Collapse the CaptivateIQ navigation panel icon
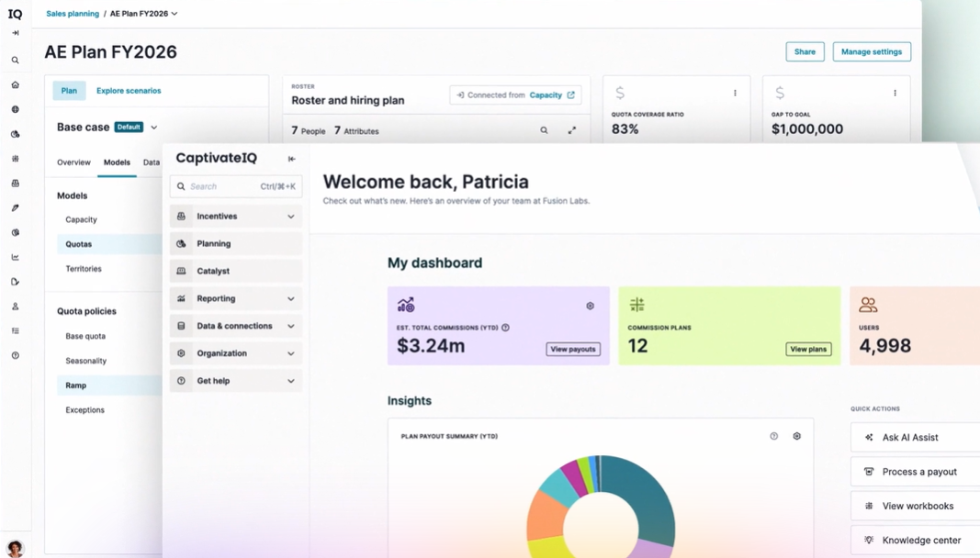The height and width of the screenshot is (558, 980). point(291,159)
